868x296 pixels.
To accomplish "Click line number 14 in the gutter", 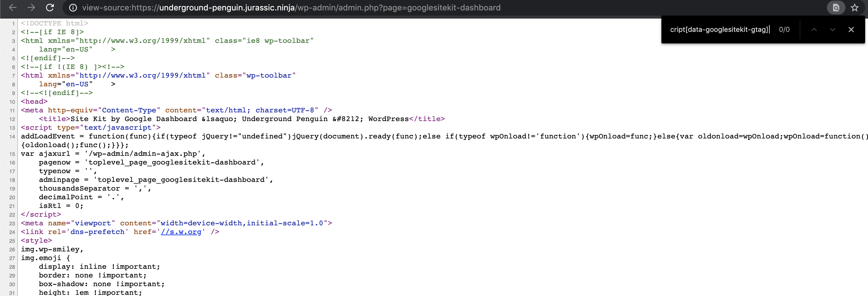I will pyautogui.click(x=12, y=137).
